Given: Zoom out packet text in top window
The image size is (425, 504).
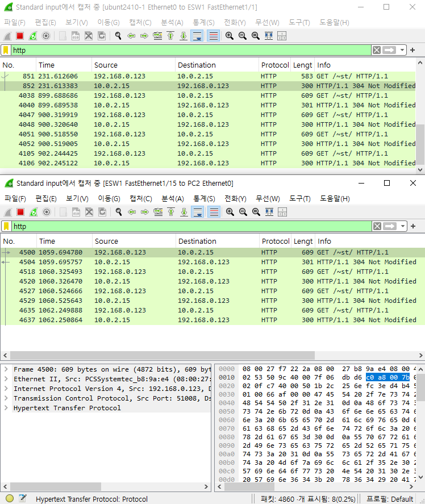Looking at the screenshot, I should point(243,36).
